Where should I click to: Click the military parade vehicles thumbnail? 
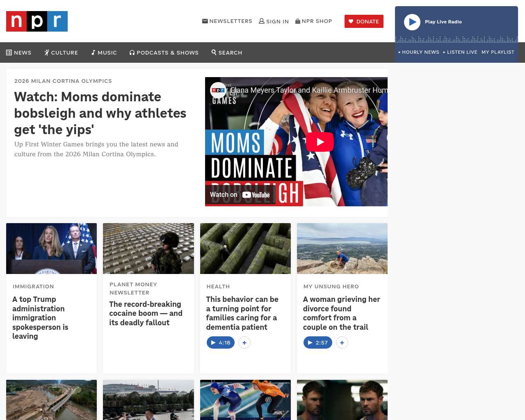click(x=148, y=400)
